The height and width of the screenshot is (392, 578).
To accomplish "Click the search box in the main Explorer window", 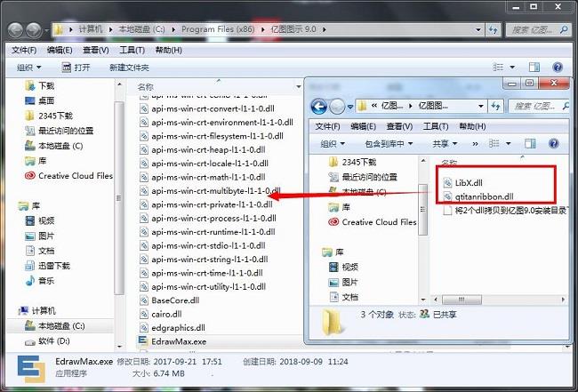I will pos(537,29).
